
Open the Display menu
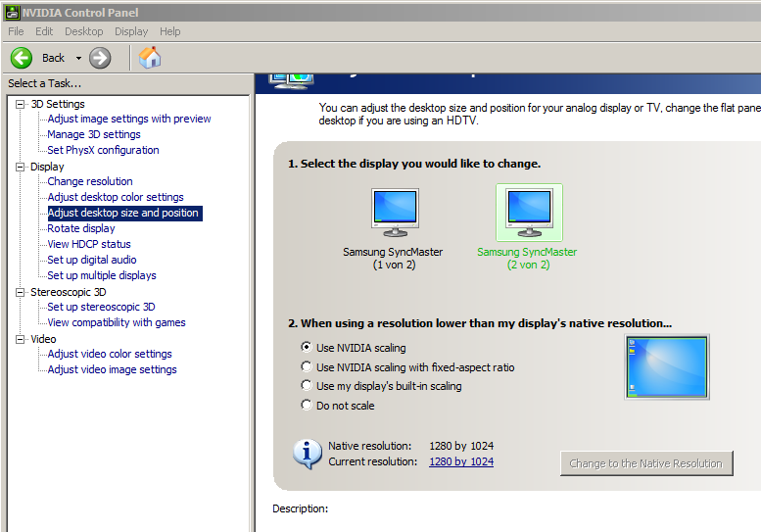131,31
